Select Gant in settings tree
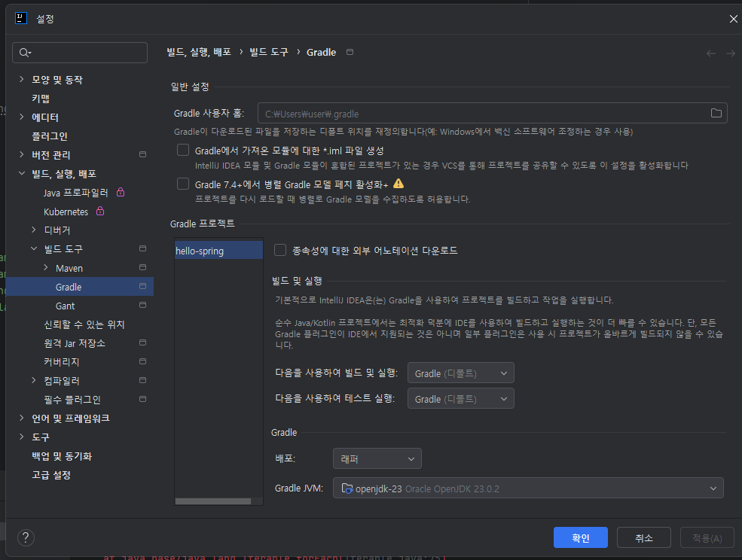Image resolution: width=742 pixels, height=560 pixels. click(65, 306)
